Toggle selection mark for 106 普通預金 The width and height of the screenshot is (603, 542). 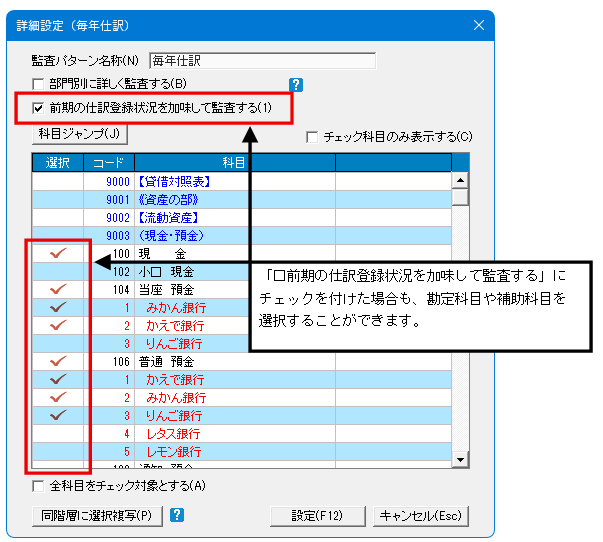[57, 362]
